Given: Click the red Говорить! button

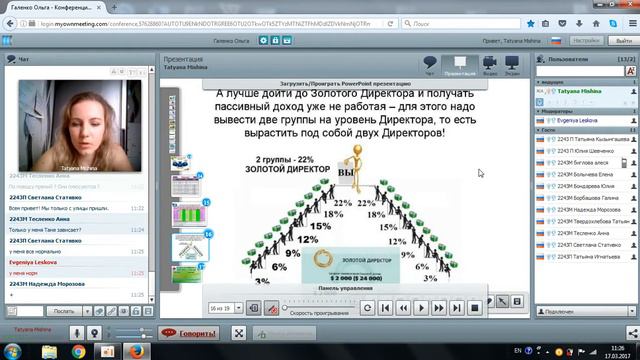Looking at the screenshot, I should [x=189, y=333].
